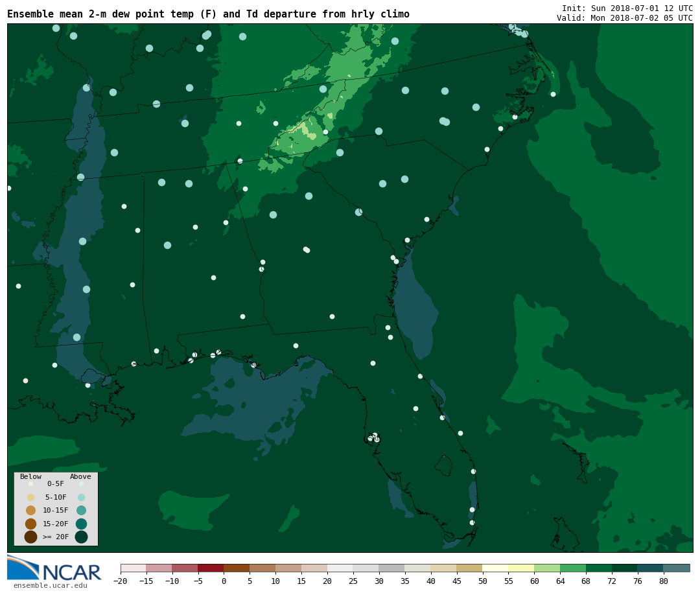The height and width of the screenshot is (593, 700).
Task: Click the 'Init: Sun 2018-07-01 12 UTC' text
Action: click(x=627, y=8)
